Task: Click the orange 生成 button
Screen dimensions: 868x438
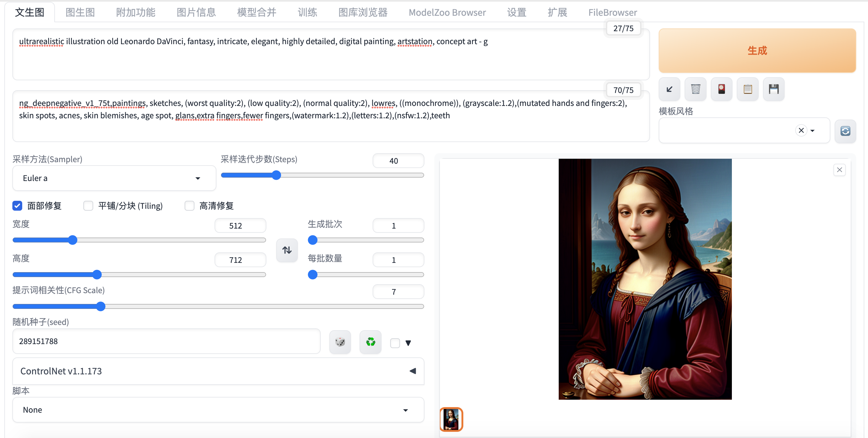Action: [x=757, y=51]
